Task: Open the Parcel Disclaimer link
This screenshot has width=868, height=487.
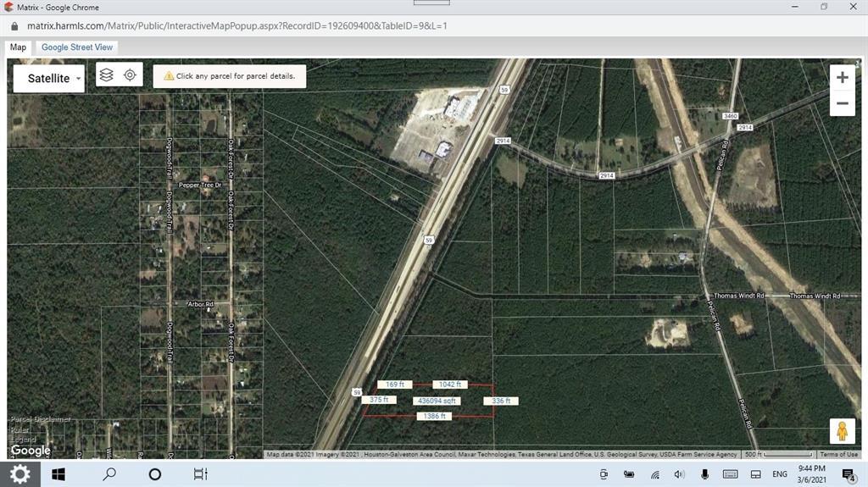Action: (x=41, y=419)
